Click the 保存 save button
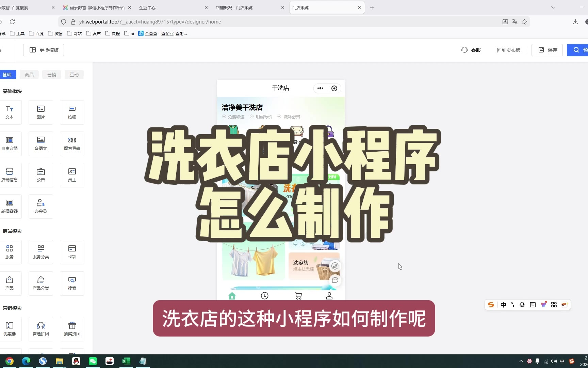The height and width of the screenshot is (368, 588). click(x=547, y=50)
